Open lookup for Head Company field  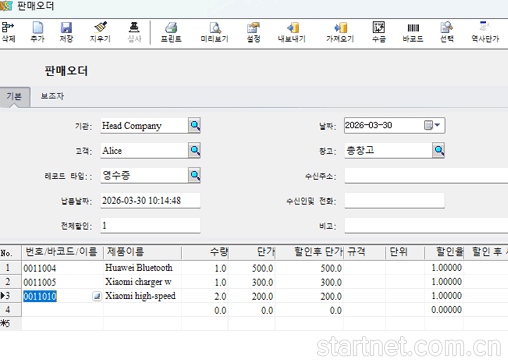195,126
